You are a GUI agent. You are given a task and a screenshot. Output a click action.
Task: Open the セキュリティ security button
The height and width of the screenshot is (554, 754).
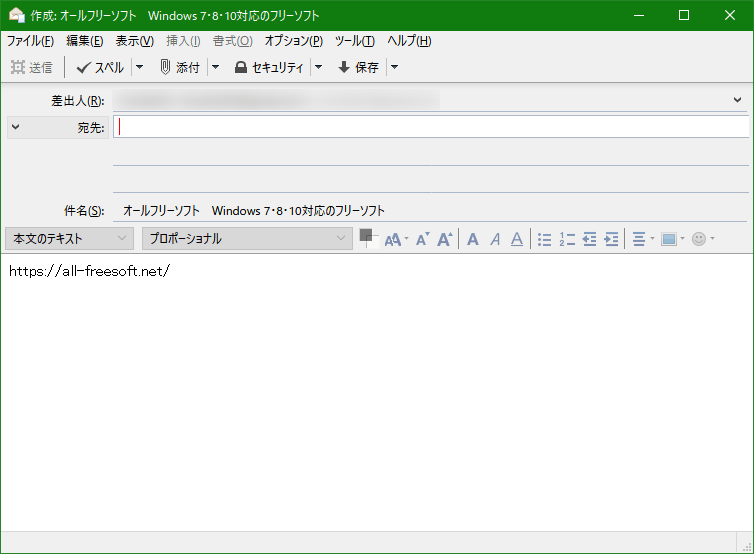click(269, 67)
